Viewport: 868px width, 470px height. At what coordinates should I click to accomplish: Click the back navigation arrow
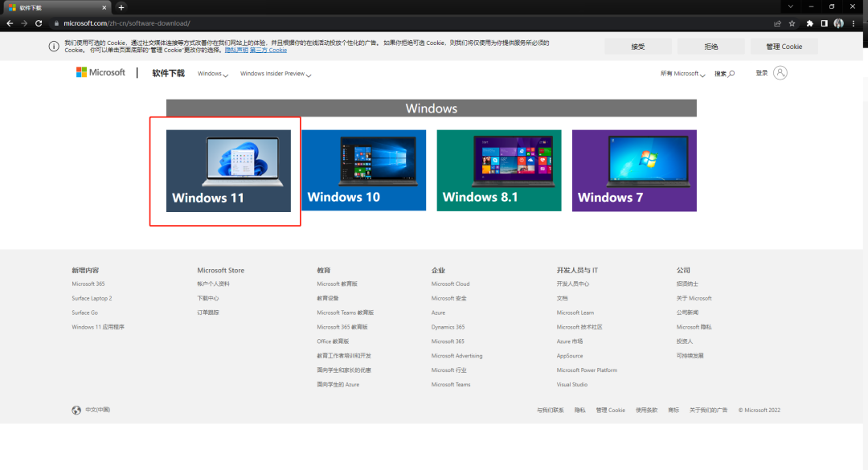(x=10, y=22)
